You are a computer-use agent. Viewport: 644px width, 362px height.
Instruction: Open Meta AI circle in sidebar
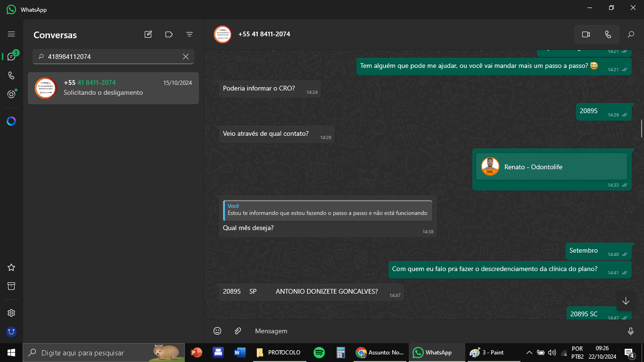pyautogui.click(x=11, y=121)
